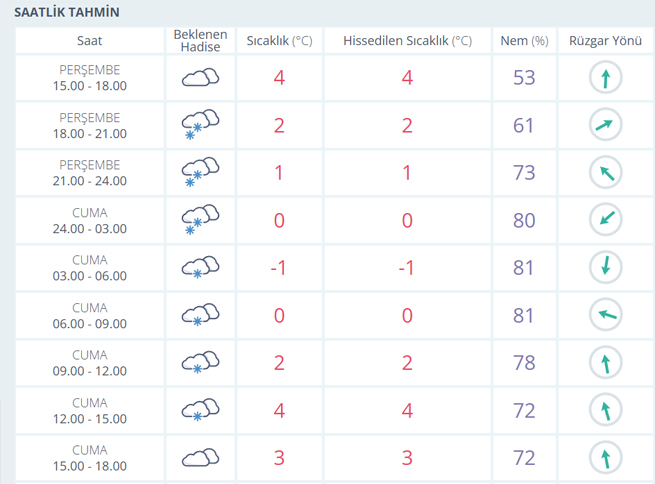The width and height of the screenshot is (655, 484).
Task: Click the Sıcaklık (°C) column header
Action: pyautogui.click(x=279, y=41)
